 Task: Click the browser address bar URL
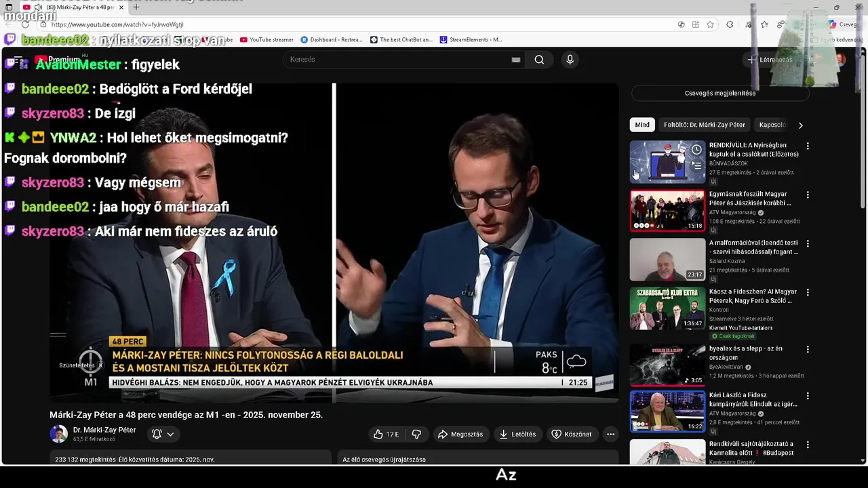coord(117,24)
